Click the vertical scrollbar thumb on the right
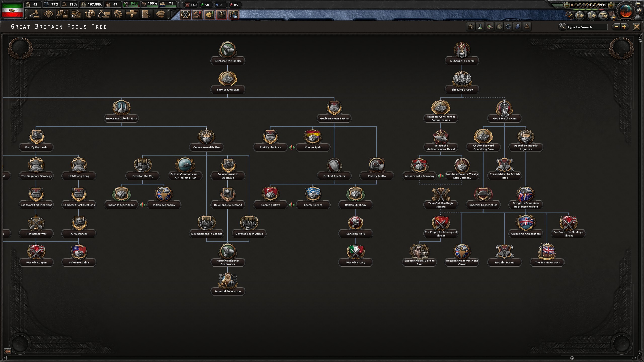The height and width of the screenshot is (362, 644). [x=640, y=41]
